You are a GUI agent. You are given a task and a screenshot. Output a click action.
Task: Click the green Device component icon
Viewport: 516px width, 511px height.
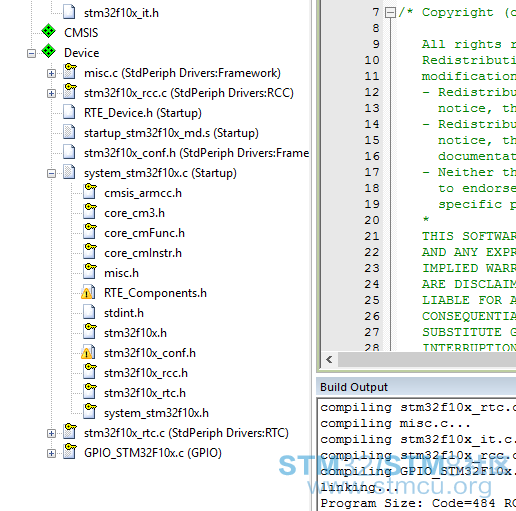coord(49,51)
